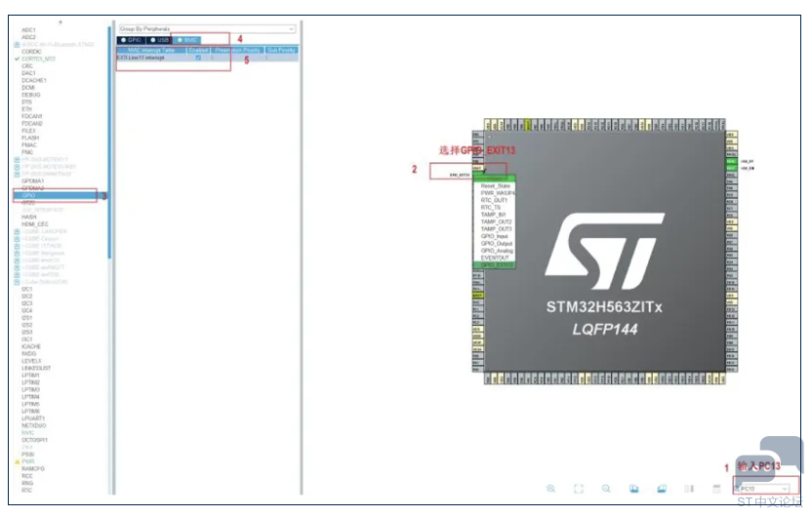Viewport: 812px width, 517px height.
Task: Tick the Enabled box for EXTI Line13 interrupt
Action: coord(198,58)
